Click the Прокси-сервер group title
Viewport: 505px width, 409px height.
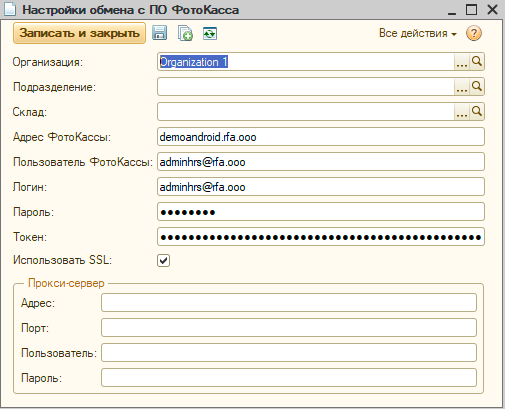tap(66, 283)
